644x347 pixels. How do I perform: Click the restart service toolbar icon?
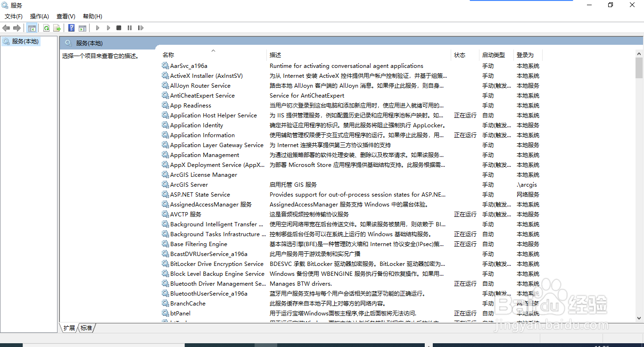coord(140,28)
